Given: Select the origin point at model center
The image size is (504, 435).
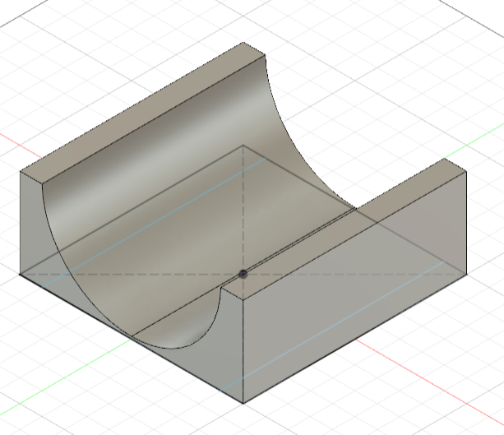Looking at the screenshot, I should point(243,275).
